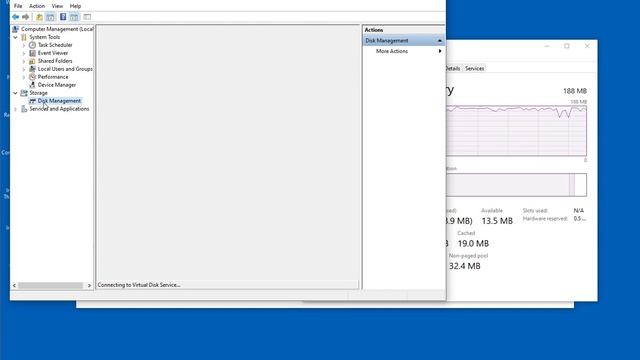Expand the Event Viewer node
This screenshot has height=360, width=640.
pyautogui.click(x=24, y=53)
